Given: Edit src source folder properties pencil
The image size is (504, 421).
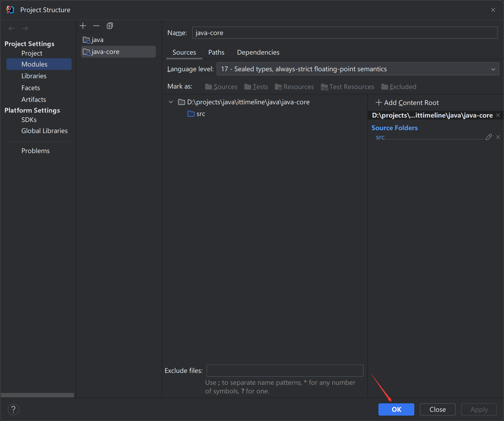Looking at the screenshot, I should coord(489,137).
